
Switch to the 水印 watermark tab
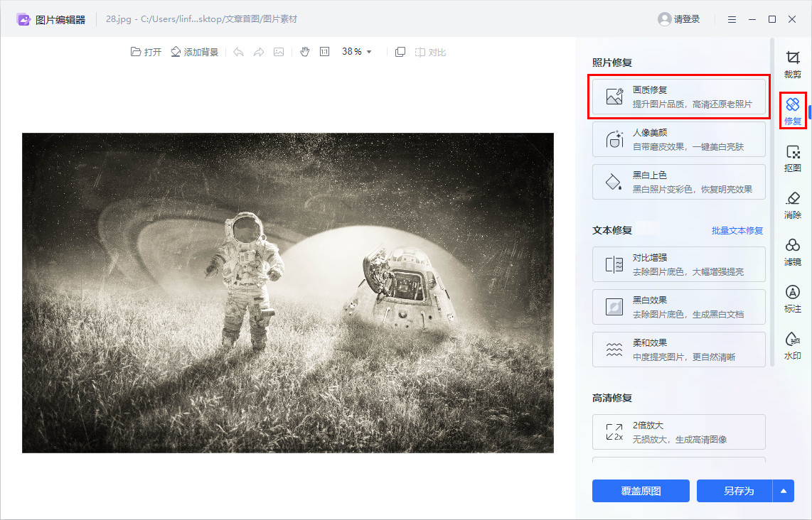coord(792,346)
